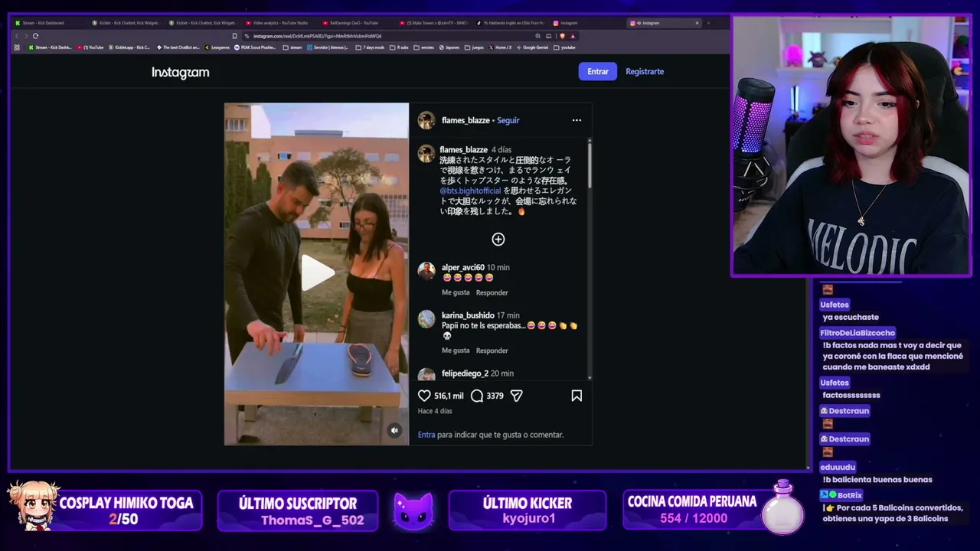Open the @bts.bighitofficial mention link
Viewport: 980px width, 551px height.
click(470, 191)
